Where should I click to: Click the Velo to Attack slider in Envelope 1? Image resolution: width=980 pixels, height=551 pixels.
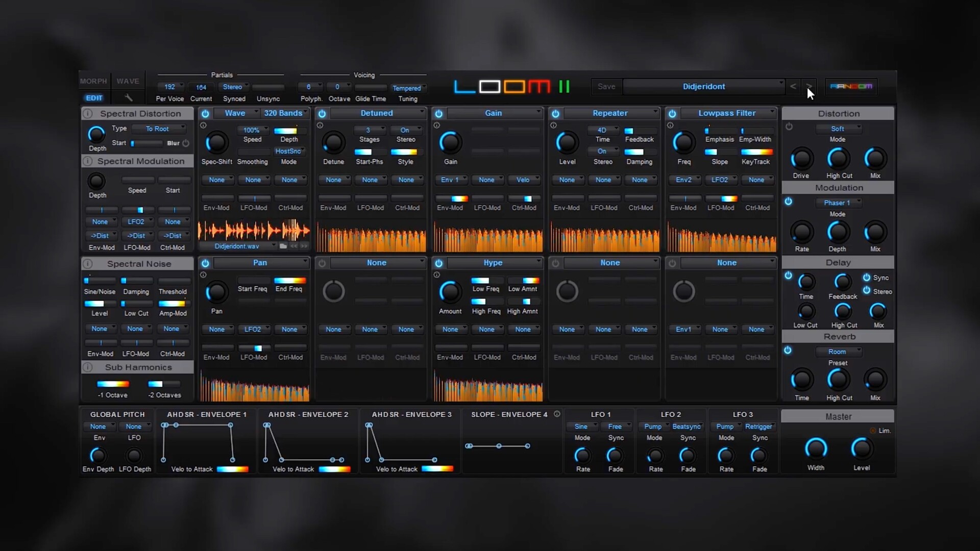coord(232,469)
